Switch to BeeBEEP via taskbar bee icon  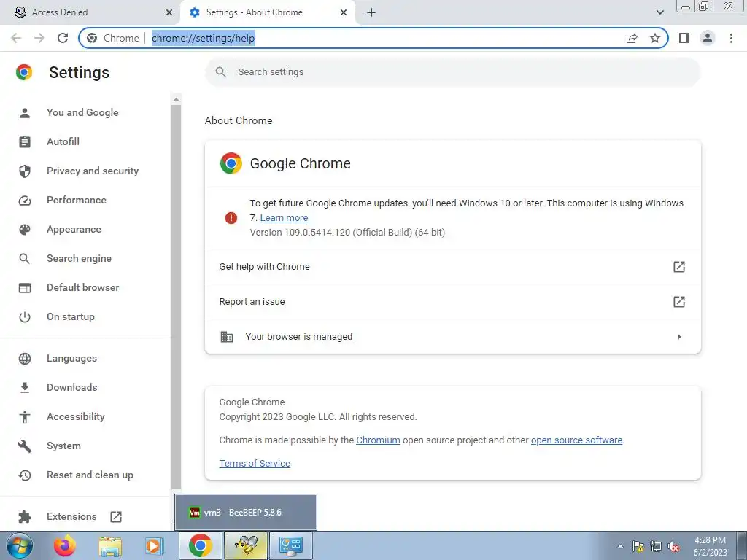point(247,545)
